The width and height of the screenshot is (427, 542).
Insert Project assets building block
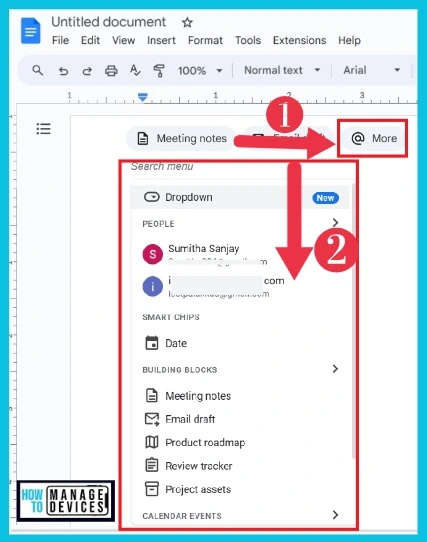240,489
